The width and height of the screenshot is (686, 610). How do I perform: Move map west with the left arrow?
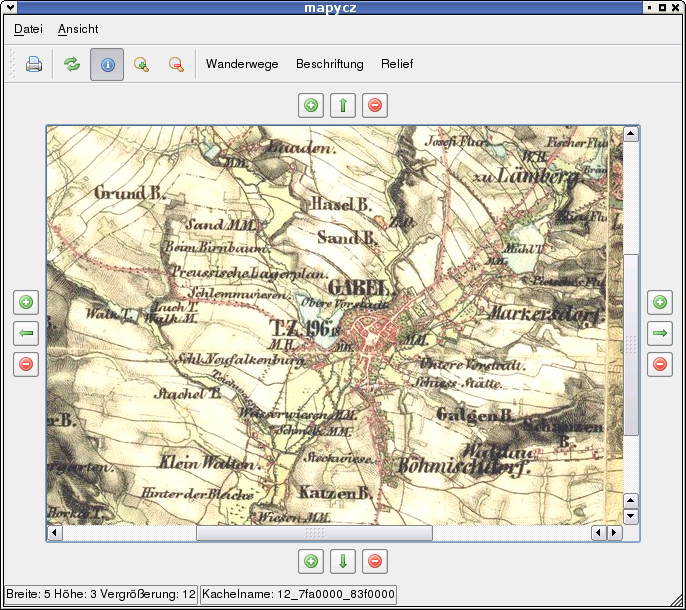(26, 333)
